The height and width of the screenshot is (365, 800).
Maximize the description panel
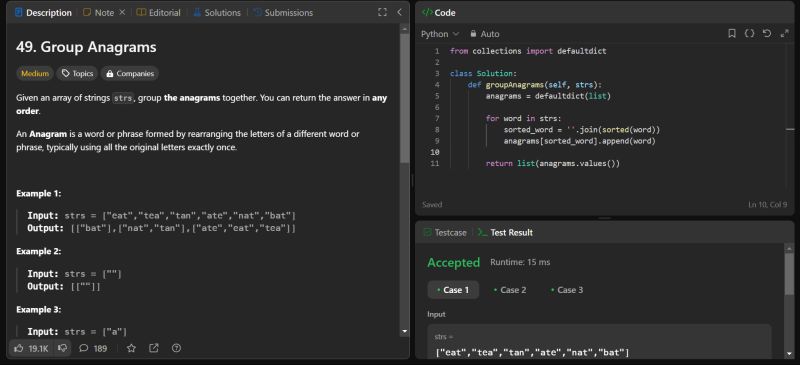pos(382,12)
